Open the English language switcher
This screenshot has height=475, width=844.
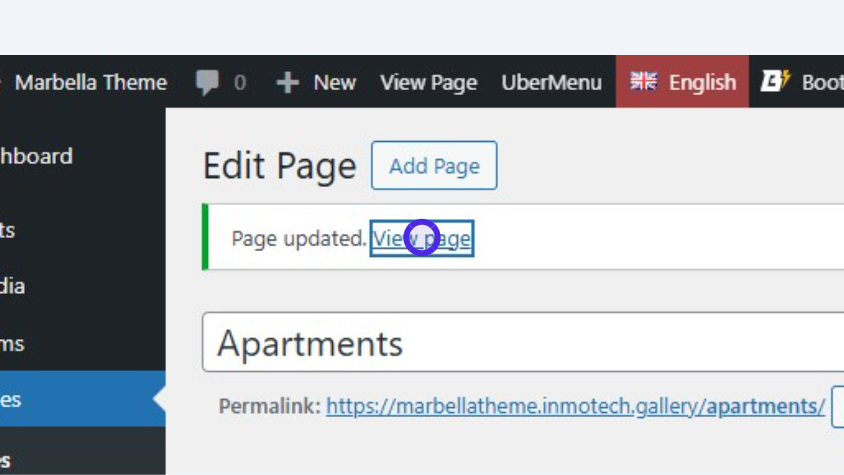click(701, 82)
